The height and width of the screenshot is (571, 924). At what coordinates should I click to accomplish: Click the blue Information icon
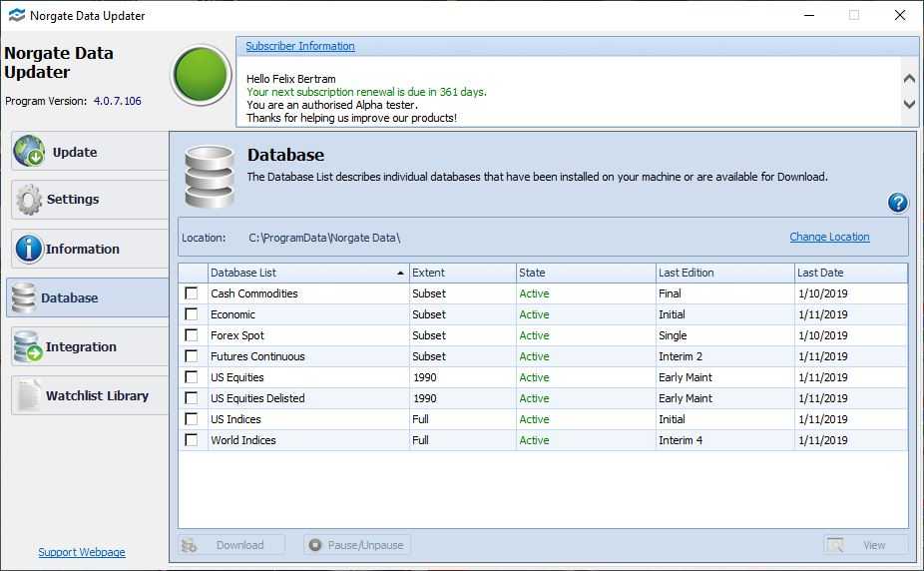(29, 249)
